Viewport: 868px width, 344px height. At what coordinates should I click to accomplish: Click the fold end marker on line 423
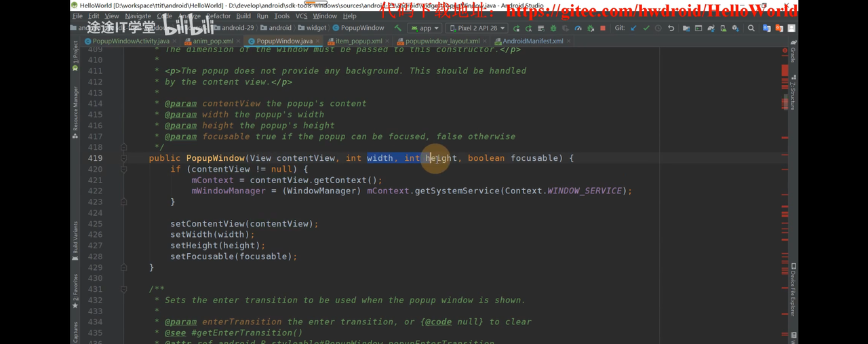124,202
